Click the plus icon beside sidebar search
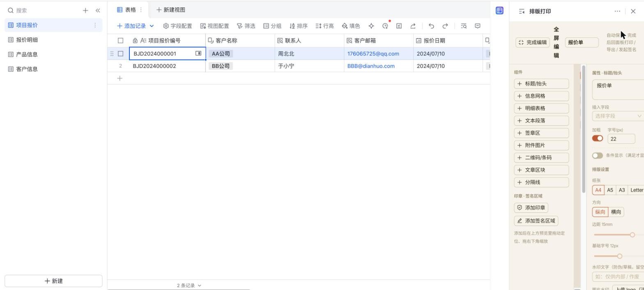The height and width of the screenshot is (290, 644). tap(85, 11)
